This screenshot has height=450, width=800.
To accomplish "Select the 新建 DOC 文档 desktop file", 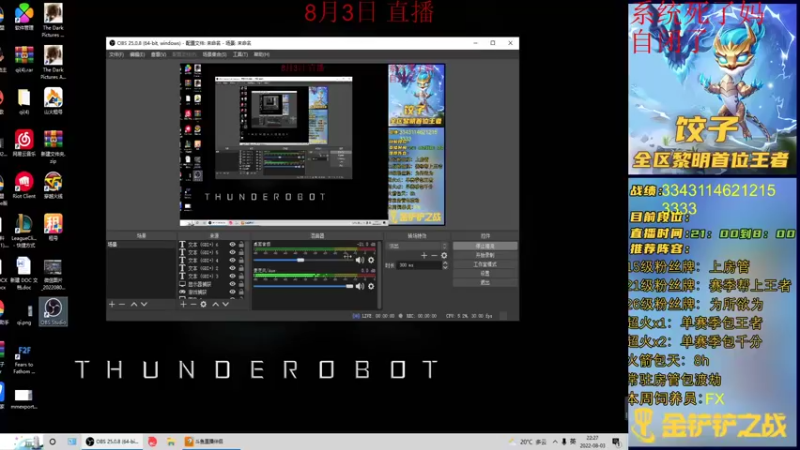I will pyautogui.click(x=24, y=273).
